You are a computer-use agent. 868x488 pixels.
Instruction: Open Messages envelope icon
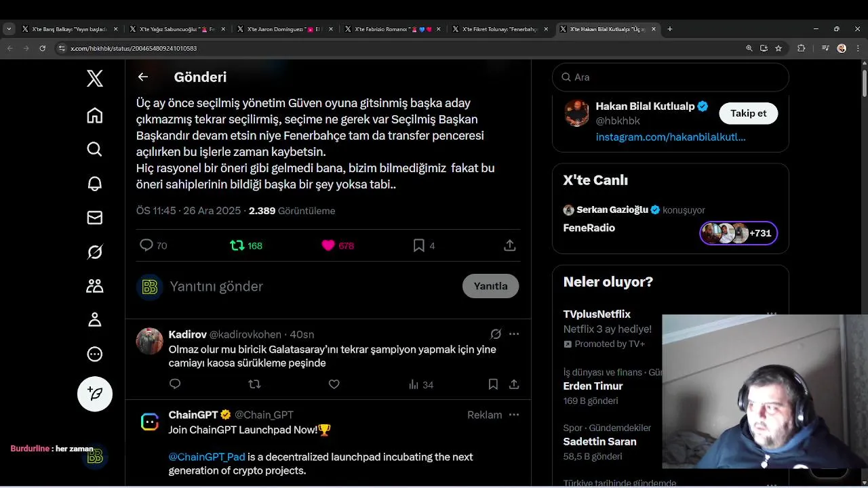(x=95, y=218)
